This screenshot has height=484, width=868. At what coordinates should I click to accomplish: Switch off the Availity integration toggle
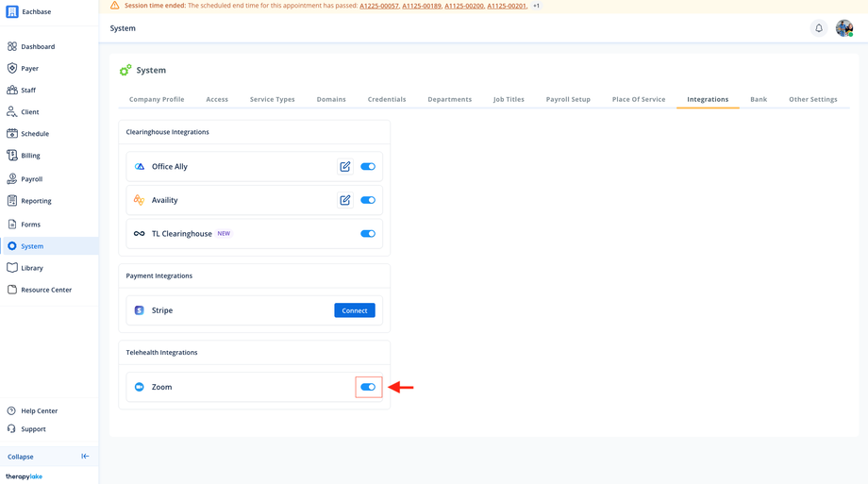(368, 200)
